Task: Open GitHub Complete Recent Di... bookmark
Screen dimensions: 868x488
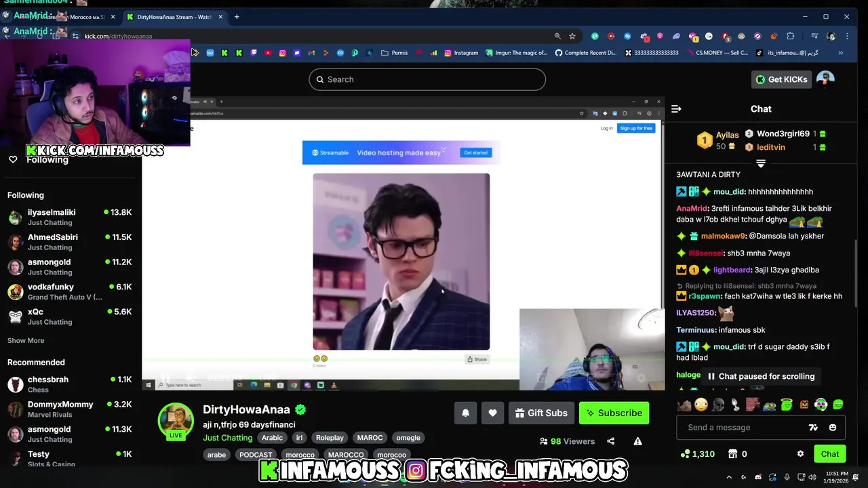Action: [x=585, y=53]
